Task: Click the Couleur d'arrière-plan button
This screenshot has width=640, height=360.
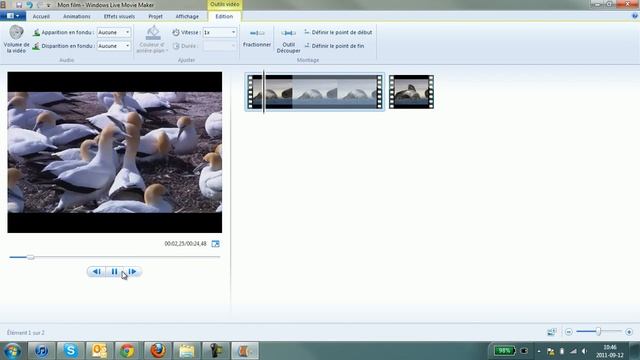Action: click(152, 39)
